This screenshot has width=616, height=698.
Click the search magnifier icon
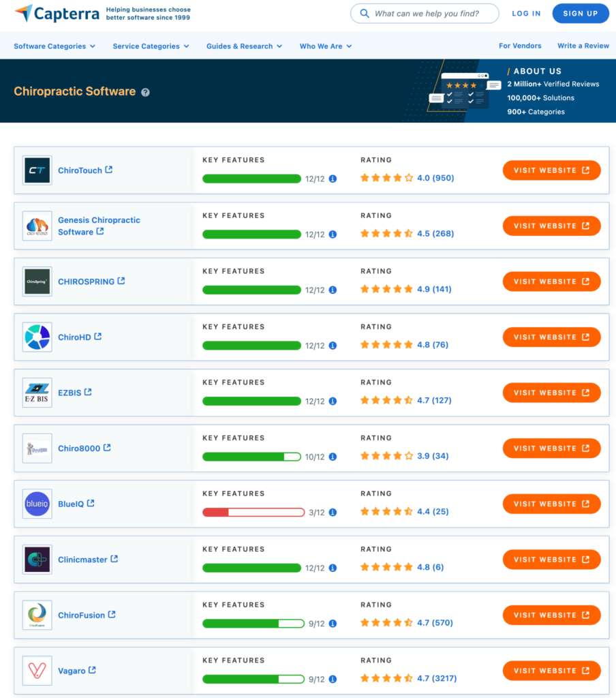365,14
